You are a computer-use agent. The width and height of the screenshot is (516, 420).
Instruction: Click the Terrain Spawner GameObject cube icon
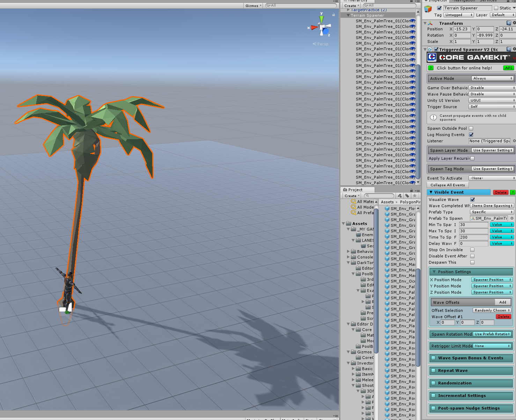(428, 9)
